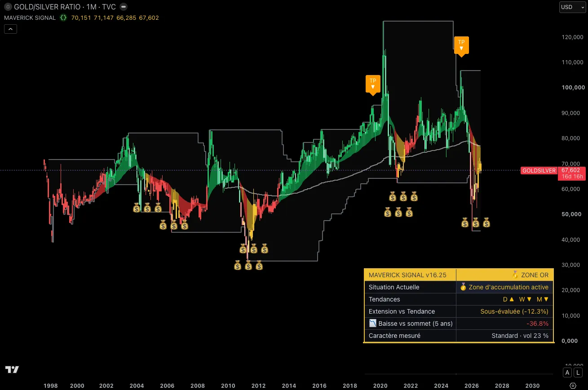Image resolution: width=588 pixels, height=390 pixels.
Task: Toggle log scale with the L button
Action: click(578, 372)
